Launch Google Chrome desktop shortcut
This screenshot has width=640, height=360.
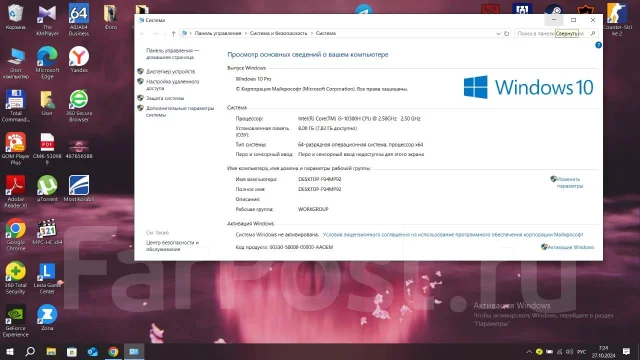[16, 234]
